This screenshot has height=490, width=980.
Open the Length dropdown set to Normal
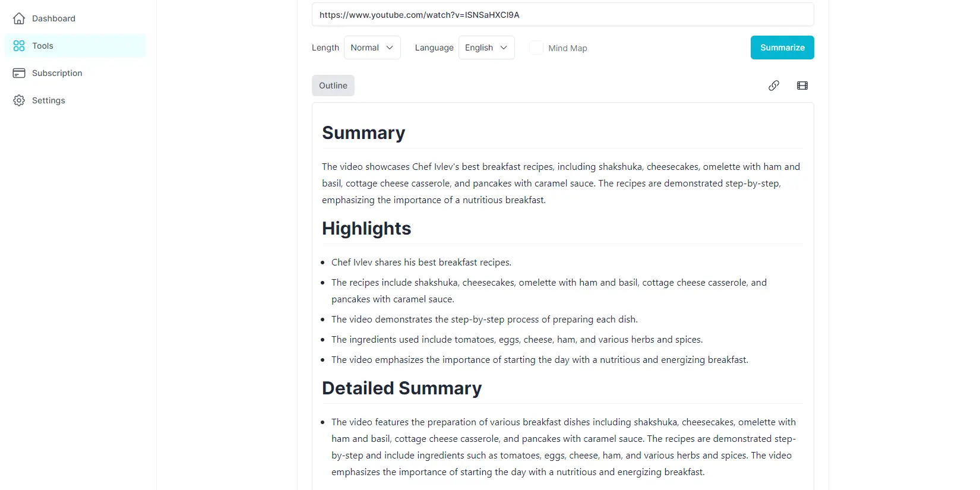[x=372, y=48]
